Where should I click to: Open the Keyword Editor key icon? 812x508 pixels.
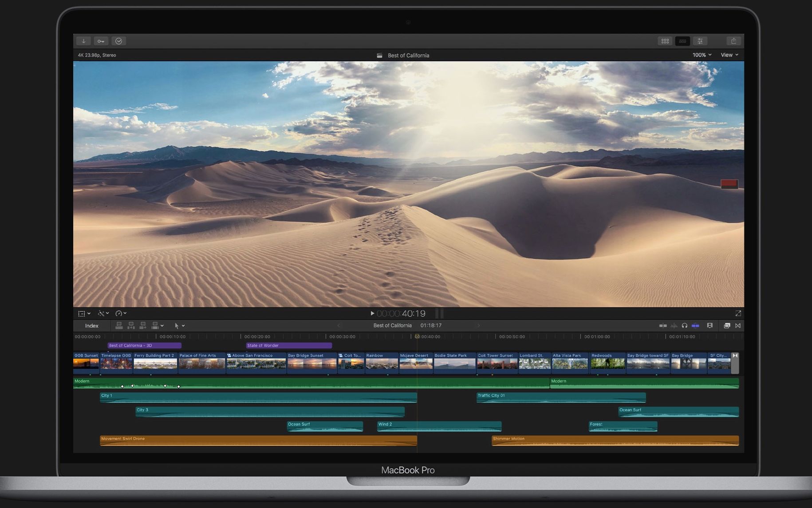[101, 41]
